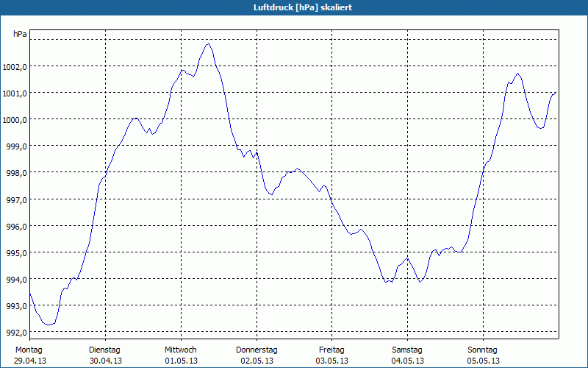The image size is (588, 368).
Task: Select the 1002,0 y-axis value
Action: (x=14, y=67)
